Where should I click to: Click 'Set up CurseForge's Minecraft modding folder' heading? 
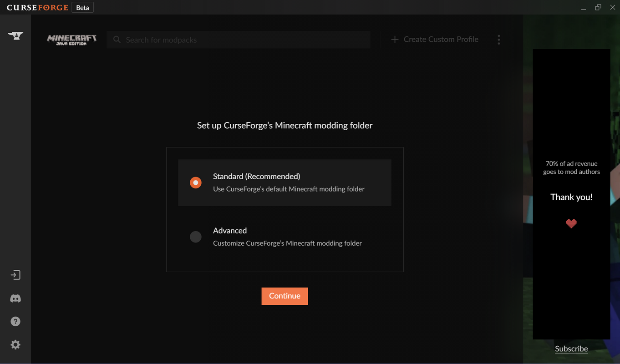(285, 126)
